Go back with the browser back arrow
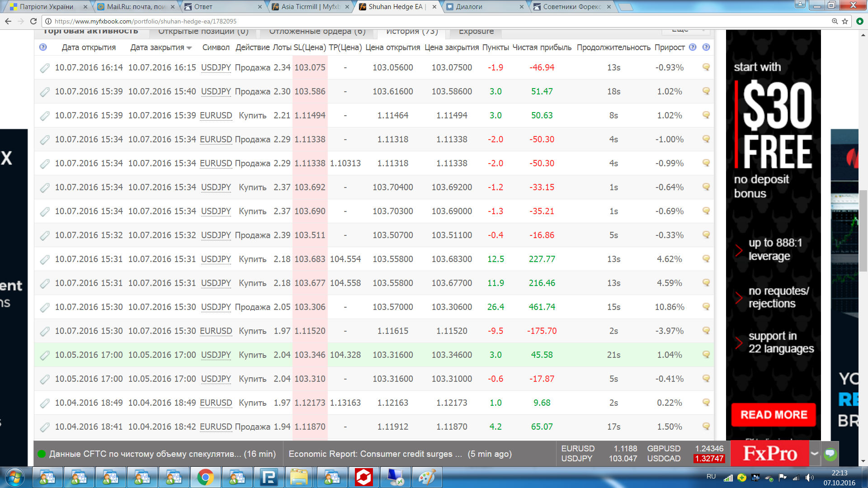Viewport: 868px width, 488px height. (8, 21)
